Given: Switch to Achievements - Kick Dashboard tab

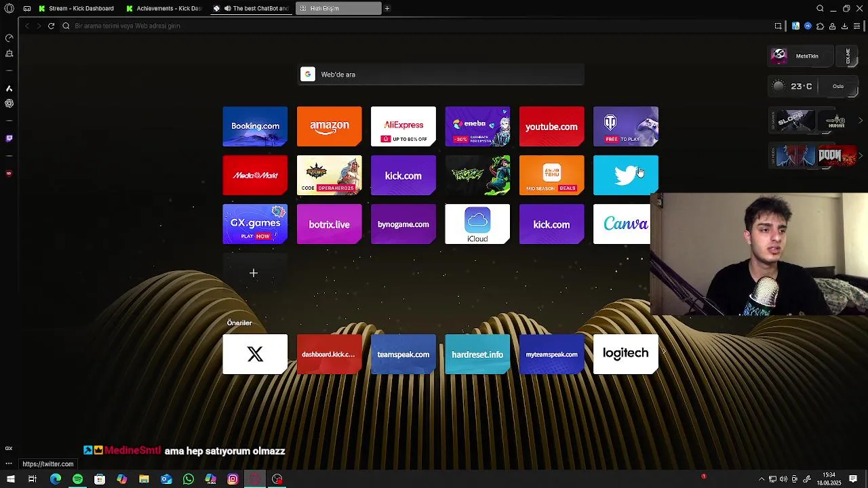Looking at the screenshot, I should point(163,8).
